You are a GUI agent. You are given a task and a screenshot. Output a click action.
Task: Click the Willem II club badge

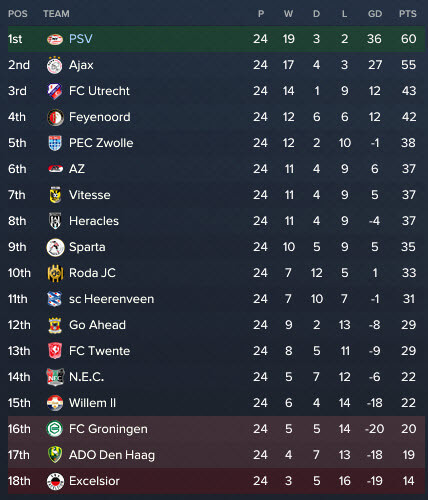tap(55, 403)
